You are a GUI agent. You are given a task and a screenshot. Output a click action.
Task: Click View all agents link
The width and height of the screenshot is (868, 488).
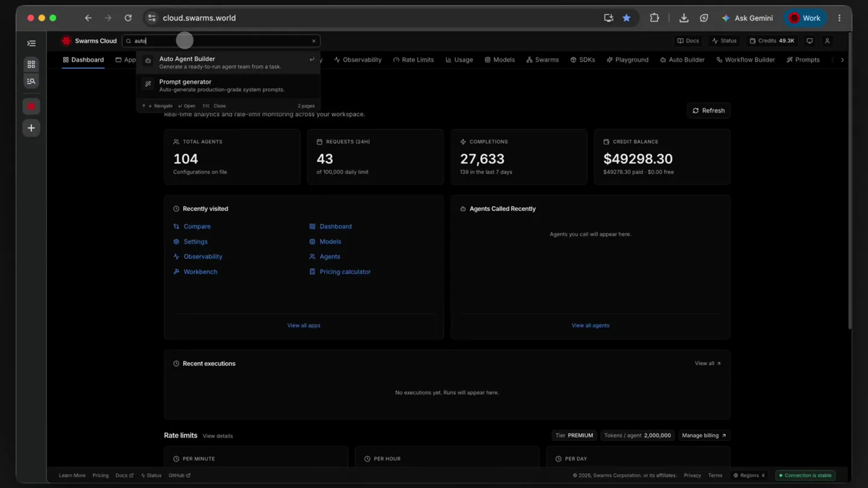[590, 325]
